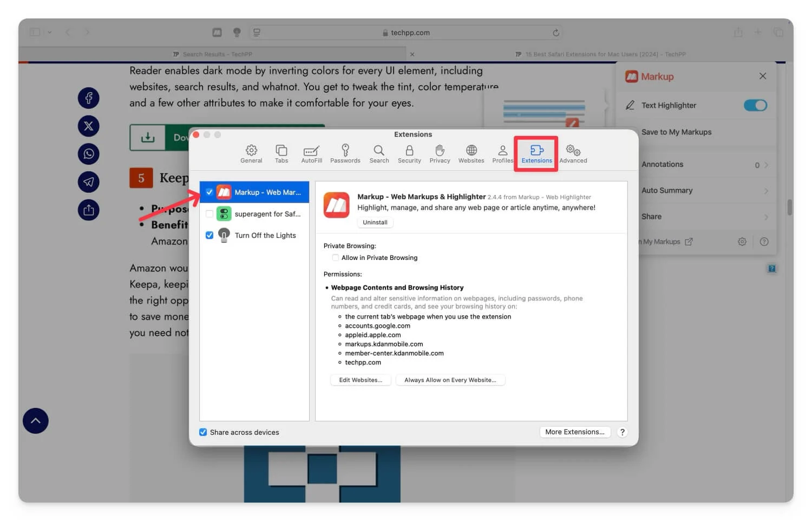Open the General settings pane
The width and height of the screenshot is (812, 521).
pos(251,154)
